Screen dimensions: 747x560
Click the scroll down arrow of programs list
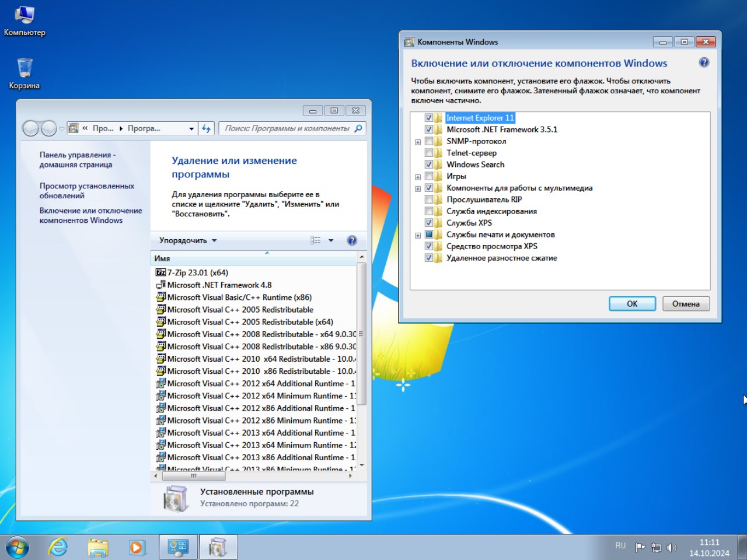tap(362, 466)
